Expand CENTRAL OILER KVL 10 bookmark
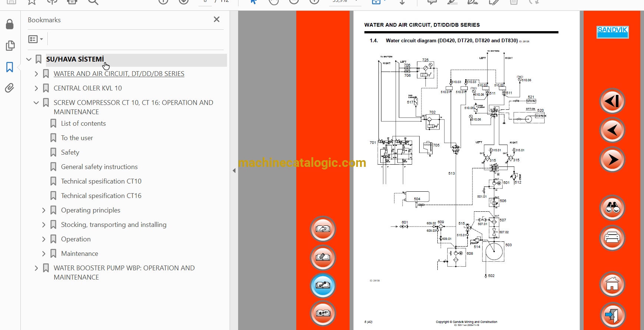The image size is (644, 330). (x=36, y=88)
